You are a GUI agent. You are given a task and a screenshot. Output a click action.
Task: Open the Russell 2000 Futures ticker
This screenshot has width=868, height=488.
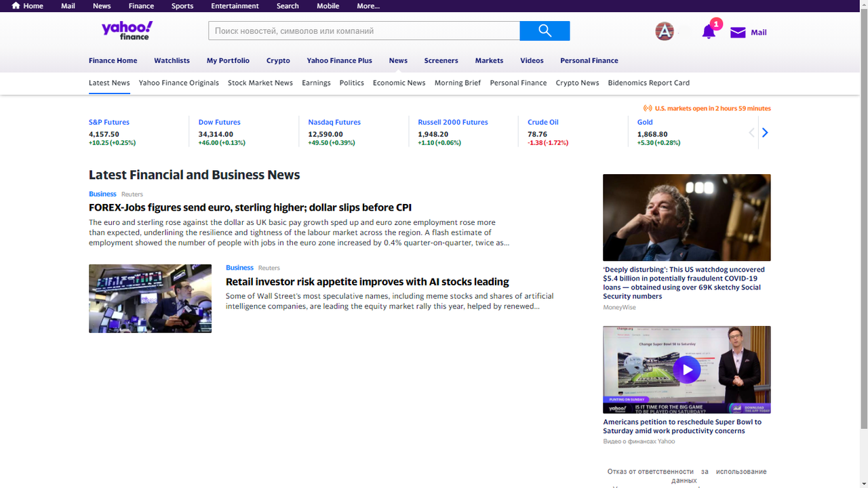[x=453, y=122]
